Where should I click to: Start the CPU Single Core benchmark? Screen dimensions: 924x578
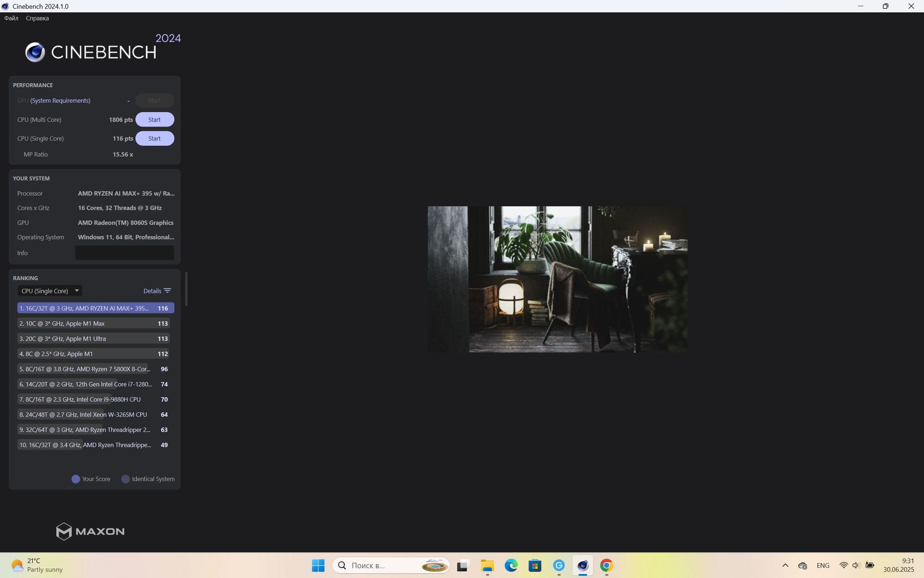pyautogui.click(x=154, y=138)
